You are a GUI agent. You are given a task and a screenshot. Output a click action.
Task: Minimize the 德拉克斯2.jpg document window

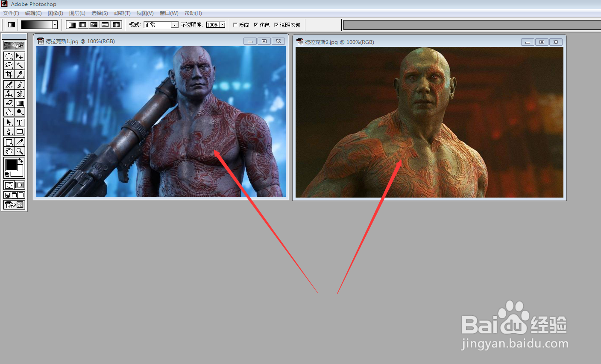[x=528, y=42]
